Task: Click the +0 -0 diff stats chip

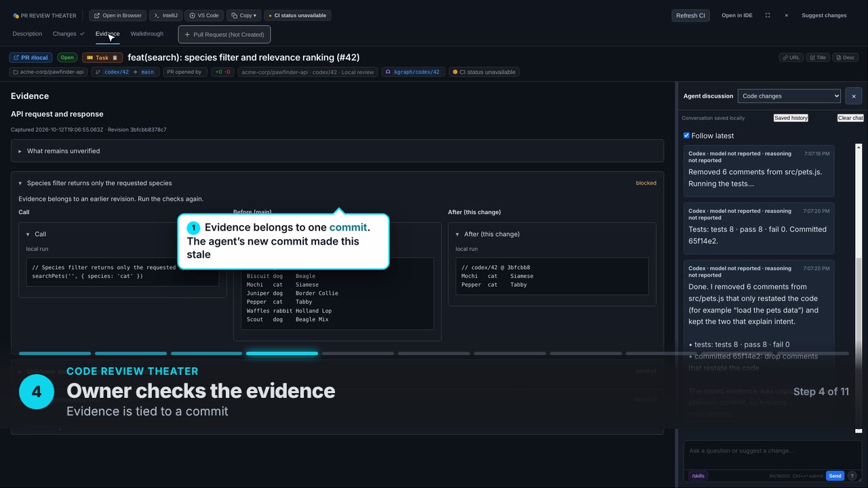Action: click(222, 72)
